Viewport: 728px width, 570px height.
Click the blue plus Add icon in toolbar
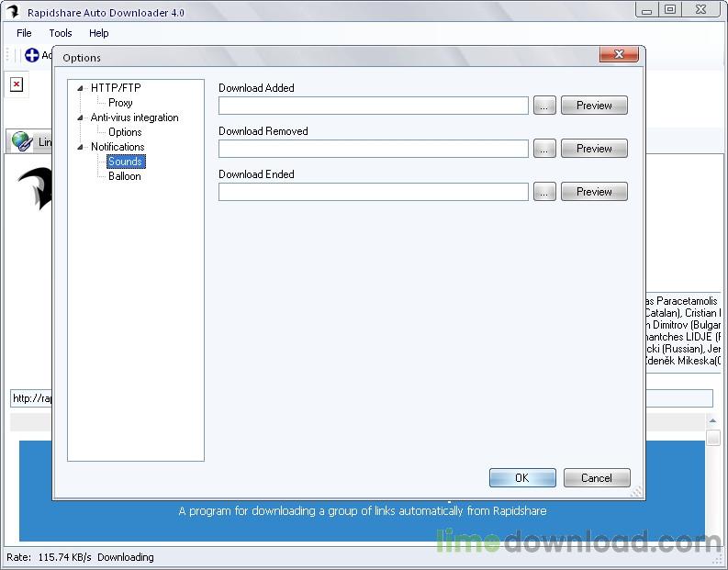[x=31, y=55]
